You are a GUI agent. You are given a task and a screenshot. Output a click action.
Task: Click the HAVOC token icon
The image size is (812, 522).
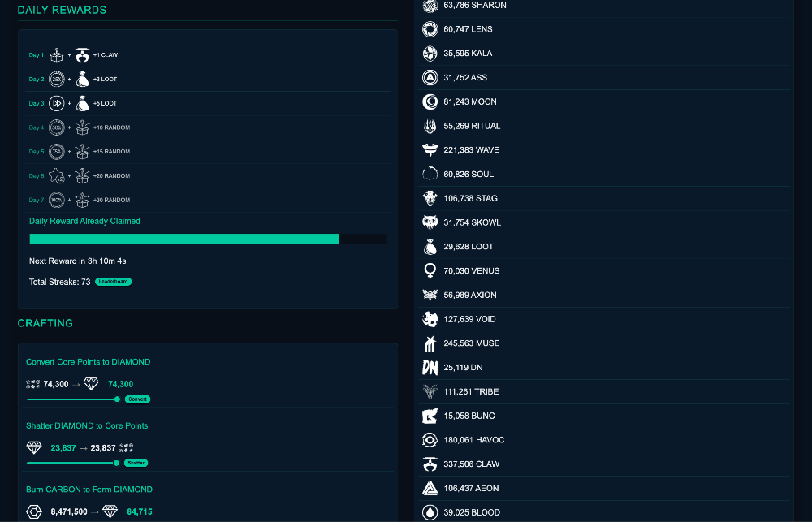430,440
